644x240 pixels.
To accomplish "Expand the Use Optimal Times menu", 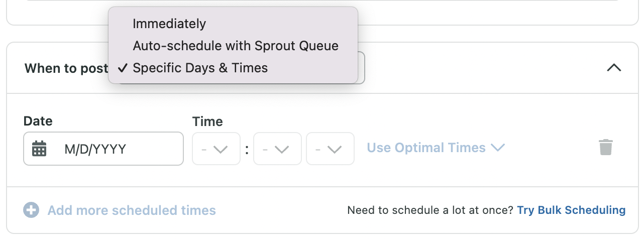I will (426, 148).
